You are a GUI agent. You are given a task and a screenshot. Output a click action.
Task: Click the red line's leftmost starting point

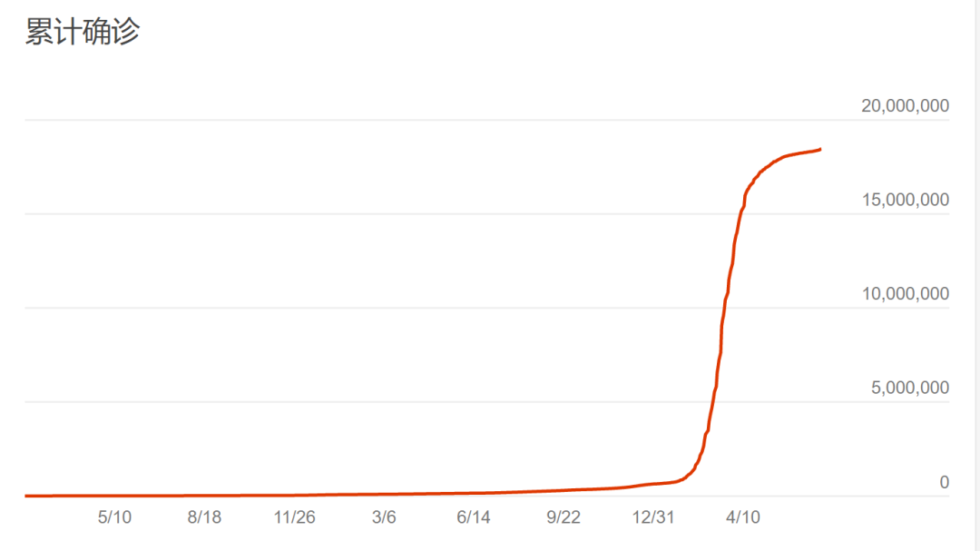26,496
